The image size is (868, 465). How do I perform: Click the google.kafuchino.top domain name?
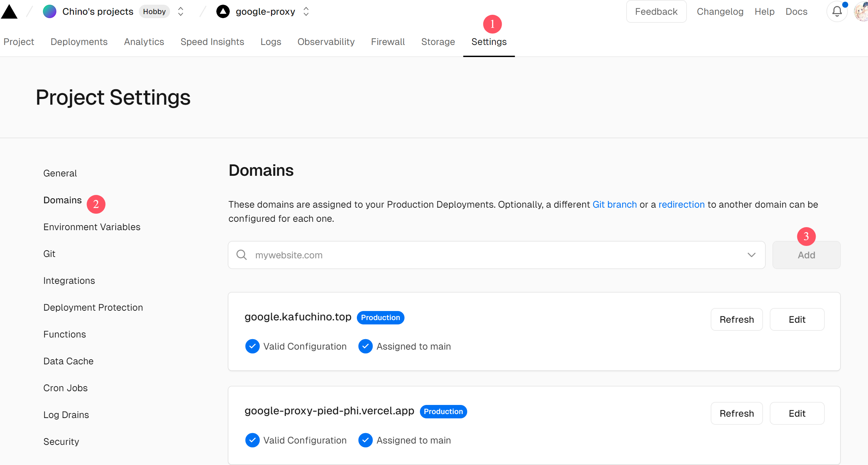coord(298,317)
